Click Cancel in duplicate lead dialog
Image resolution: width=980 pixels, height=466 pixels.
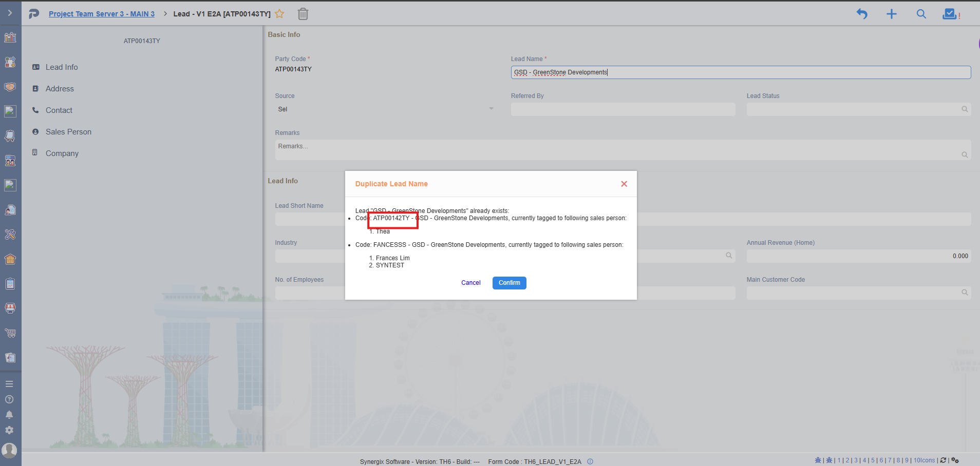471,283
